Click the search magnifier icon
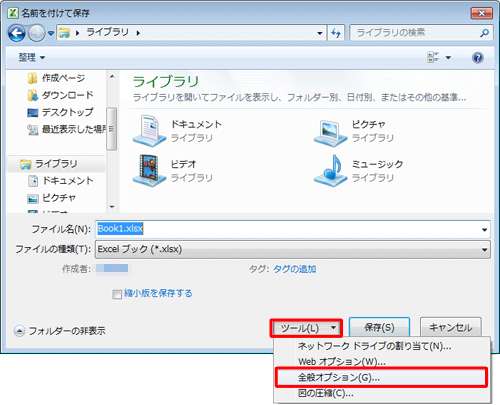Image resolution: width=500 pixels, height=405 pixels. pyautogui.click(x=485, y=33)
